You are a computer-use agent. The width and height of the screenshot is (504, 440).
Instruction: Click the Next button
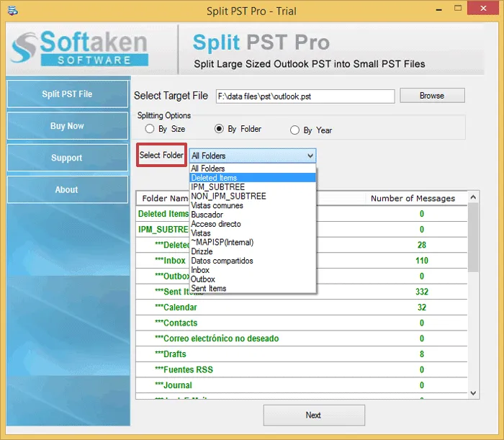coord(314,416)
